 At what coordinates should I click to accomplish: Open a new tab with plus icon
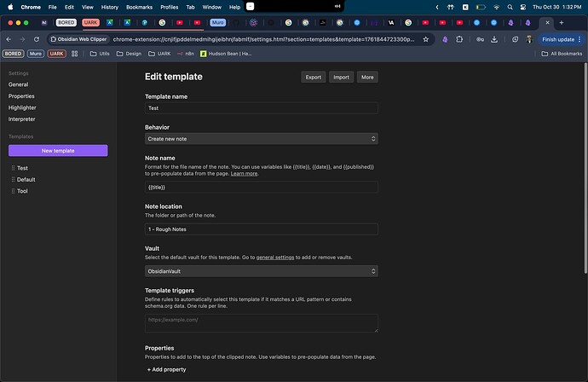562,22
